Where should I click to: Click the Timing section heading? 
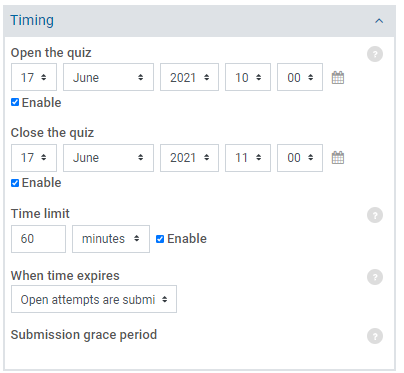click(x=32, y=20)
